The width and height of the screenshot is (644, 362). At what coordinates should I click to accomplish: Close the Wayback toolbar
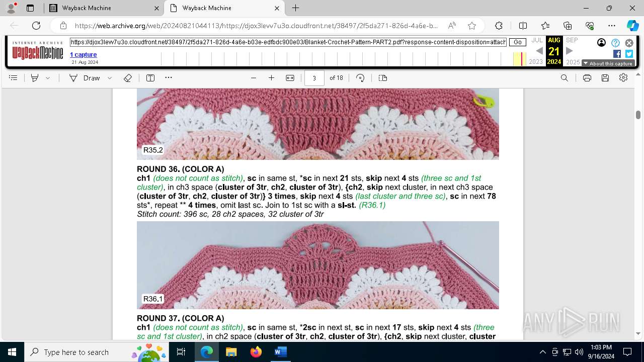629,43
